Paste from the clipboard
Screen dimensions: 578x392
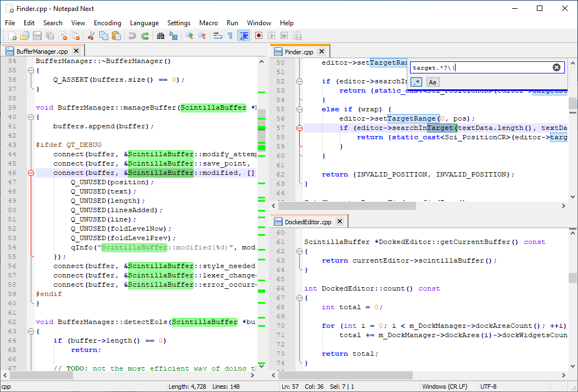[116, 36]
